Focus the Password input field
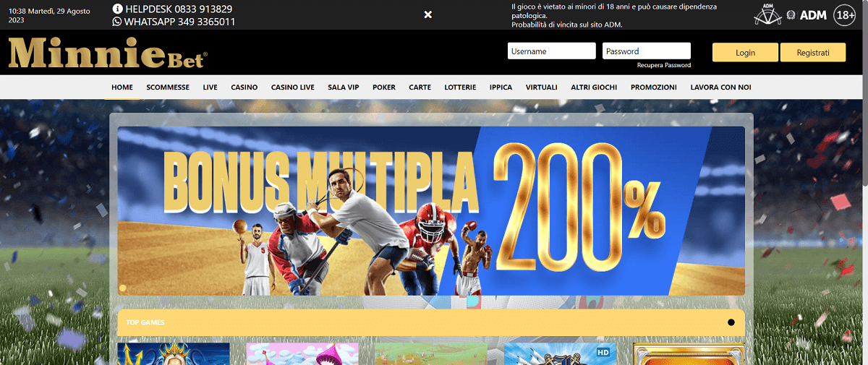Image resolution: width=868 pixels, height=365 pixels. coord(647,51)
